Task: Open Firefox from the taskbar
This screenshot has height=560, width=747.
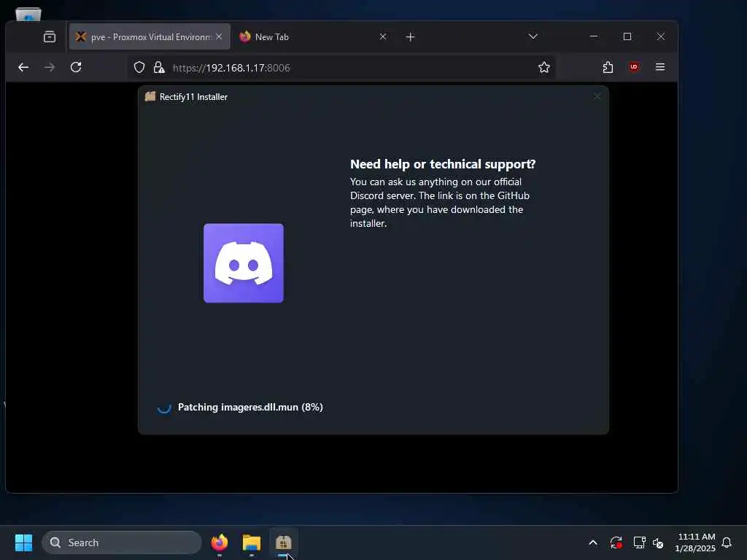Action: (x=219, y=542)
